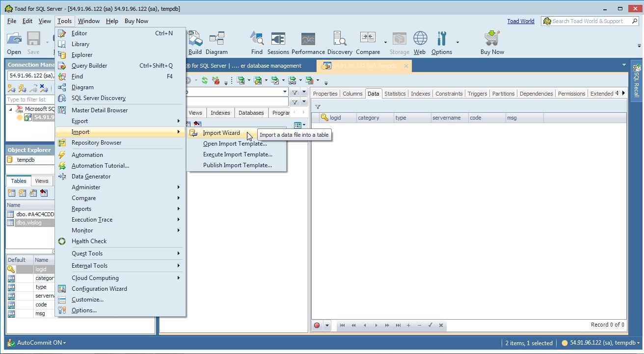Open the Storage toolbar tool
This screenshot has height=354, width=644.
click(x=399, y=44)
